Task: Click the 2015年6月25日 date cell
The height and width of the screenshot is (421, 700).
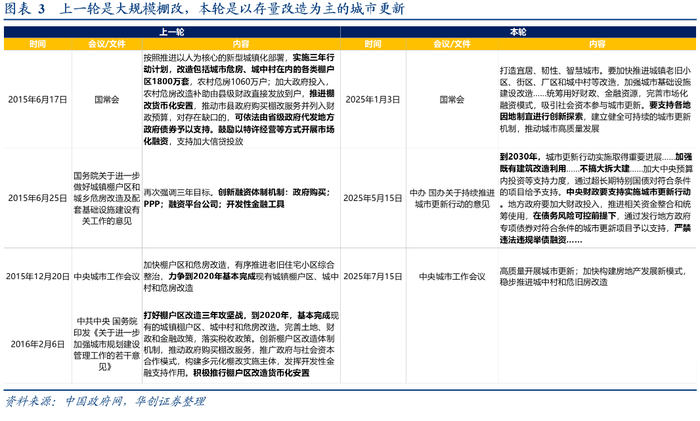Action: tap(38, 198)
